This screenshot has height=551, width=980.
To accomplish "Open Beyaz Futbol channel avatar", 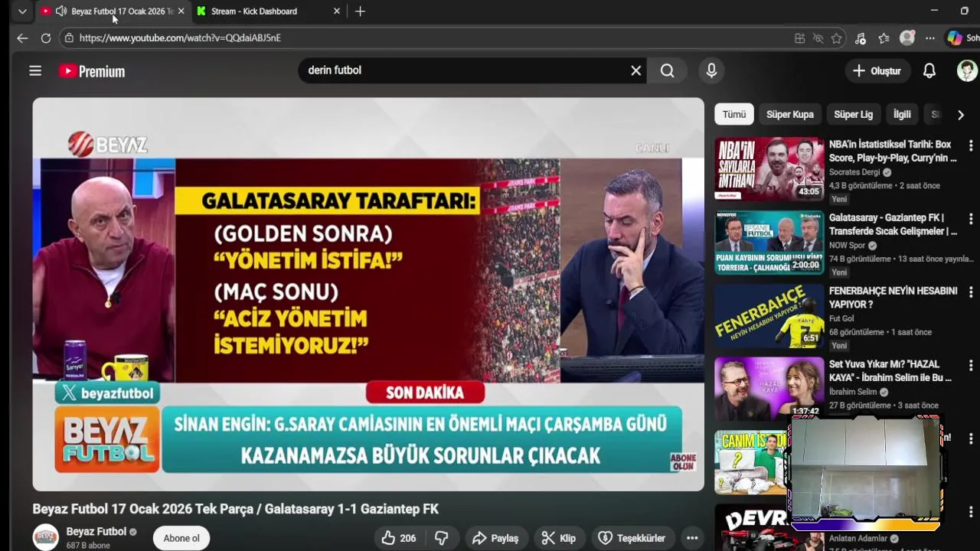I will pyautogui.click(x=45, y=537).
